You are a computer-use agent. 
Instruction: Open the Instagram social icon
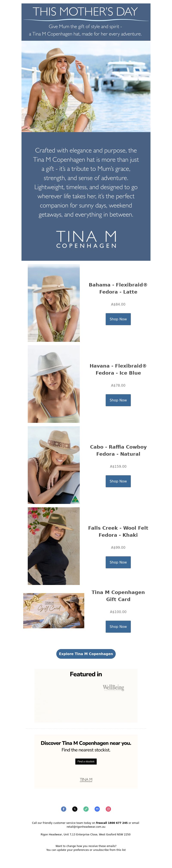108,809
